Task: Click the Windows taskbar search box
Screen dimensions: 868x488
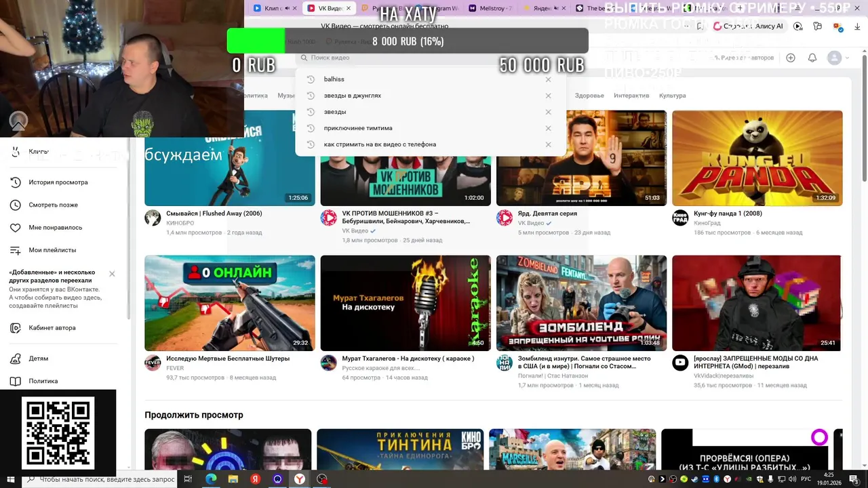Action: point(101,479)
